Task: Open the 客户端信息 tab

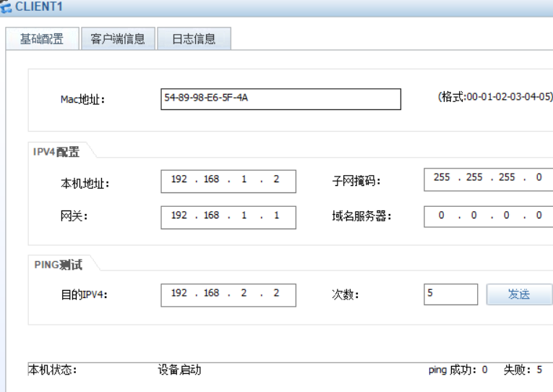Action: point(118,38)
